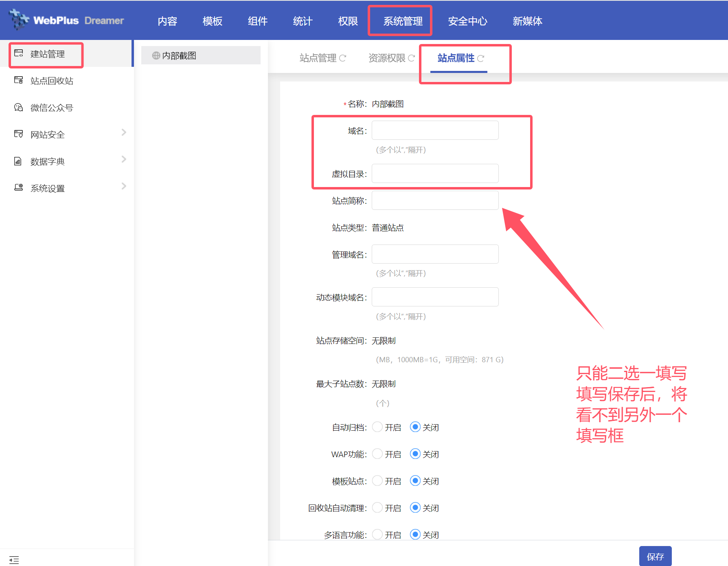The image size is (728, 566).
Task: Select 关闭 for 模板站点
Action: pos(415,481)
